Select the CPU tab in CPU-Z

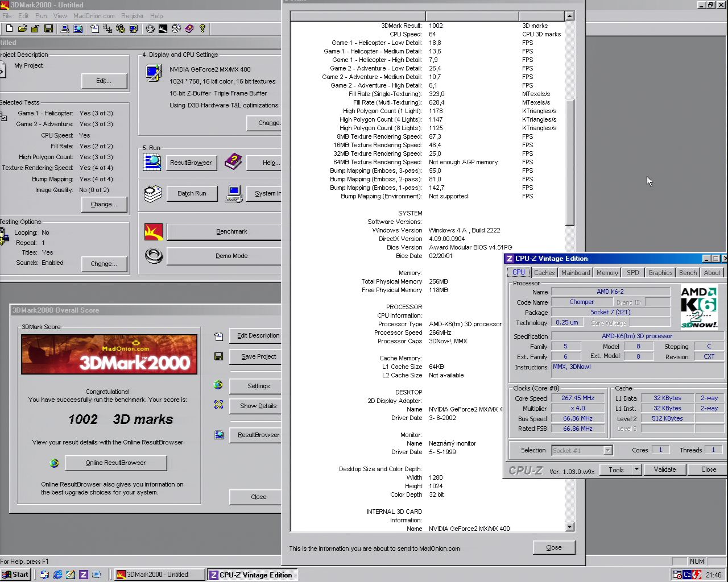point(519,272)
